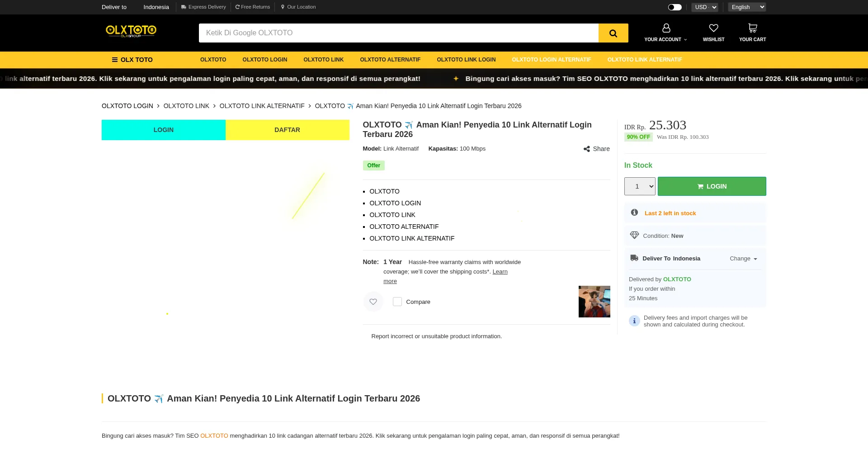Check the Compare checkbox
The width and height of the screenshot is (868, 449).
[397, 302]
